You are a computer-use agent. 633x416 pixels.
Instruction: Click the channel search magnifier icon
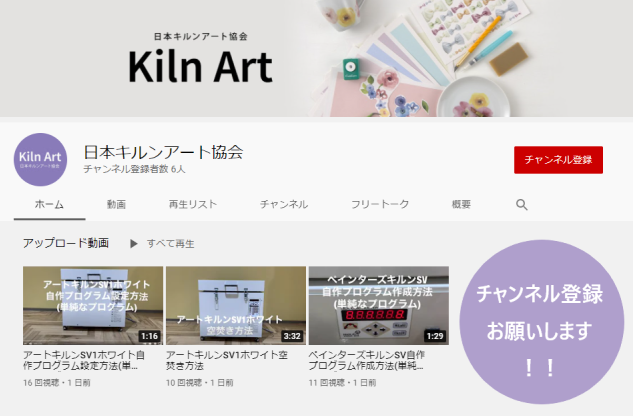click(x=522, y=205)
